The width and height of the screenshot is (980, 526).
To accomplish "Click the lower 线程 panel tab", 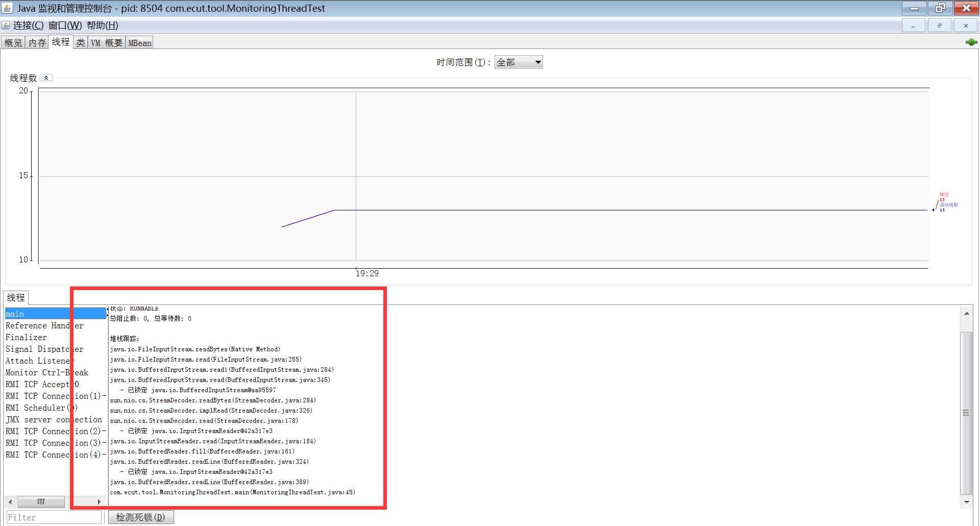I will 16,297.
